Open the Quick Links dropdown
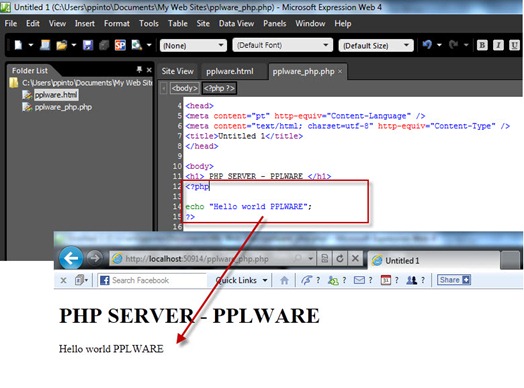The height and width of the screenshot is (388, 524). coord(241,280)
